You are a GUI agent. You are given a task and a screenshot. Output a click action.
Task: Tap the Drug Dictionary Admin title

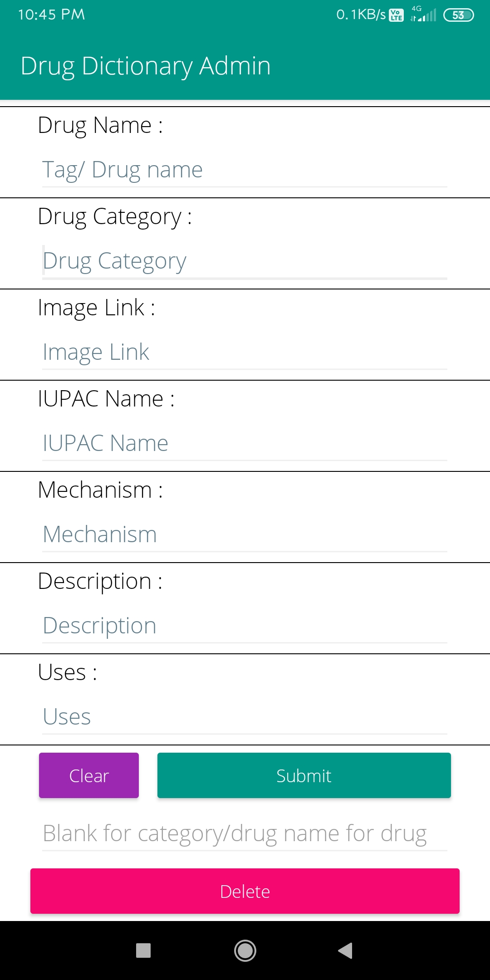146,66
